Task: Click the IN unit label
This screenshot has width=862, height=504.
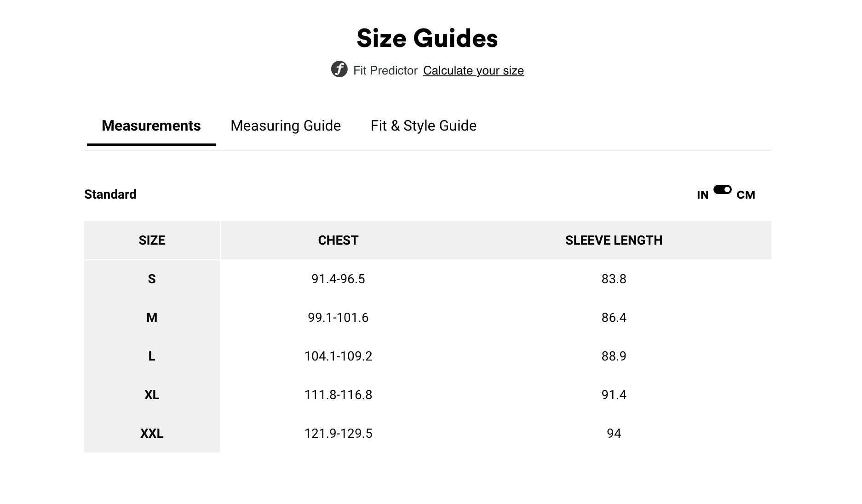Action: coord(702,195)
